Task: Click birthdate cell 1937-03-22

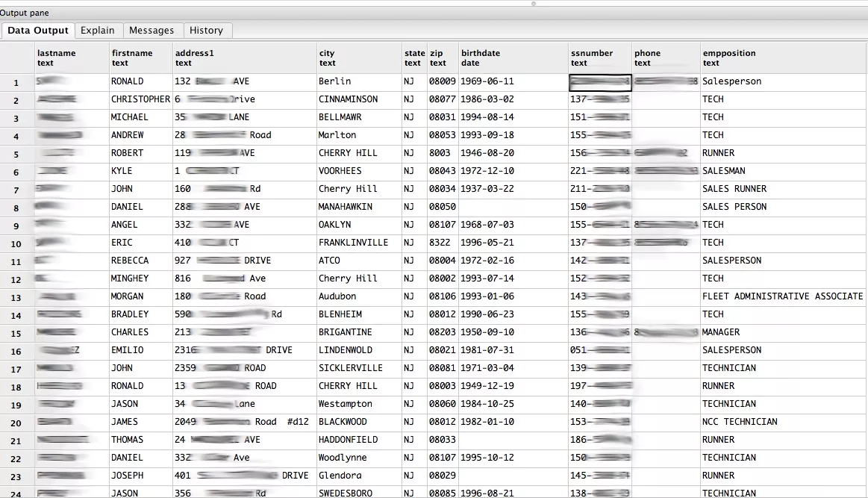Action: click(x=513, y=189)
